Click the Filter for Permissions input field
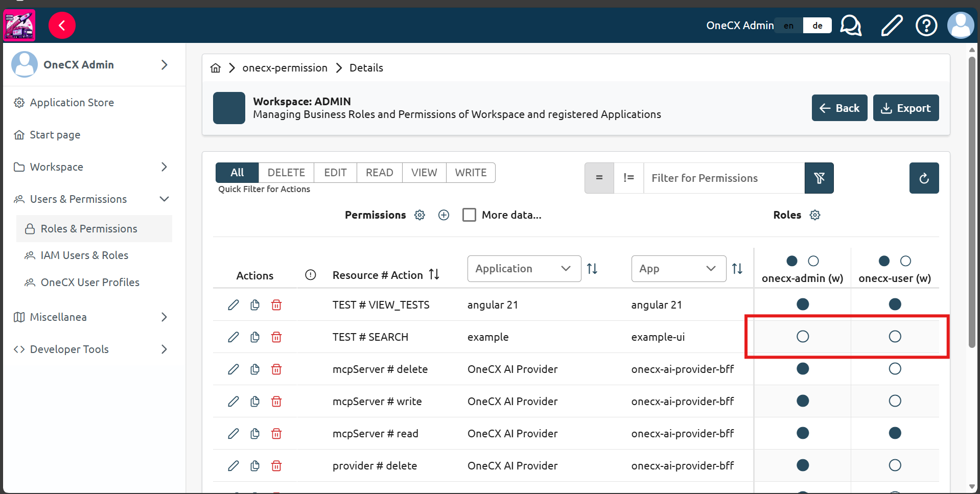980x494 pixels. tap(723, 178)
